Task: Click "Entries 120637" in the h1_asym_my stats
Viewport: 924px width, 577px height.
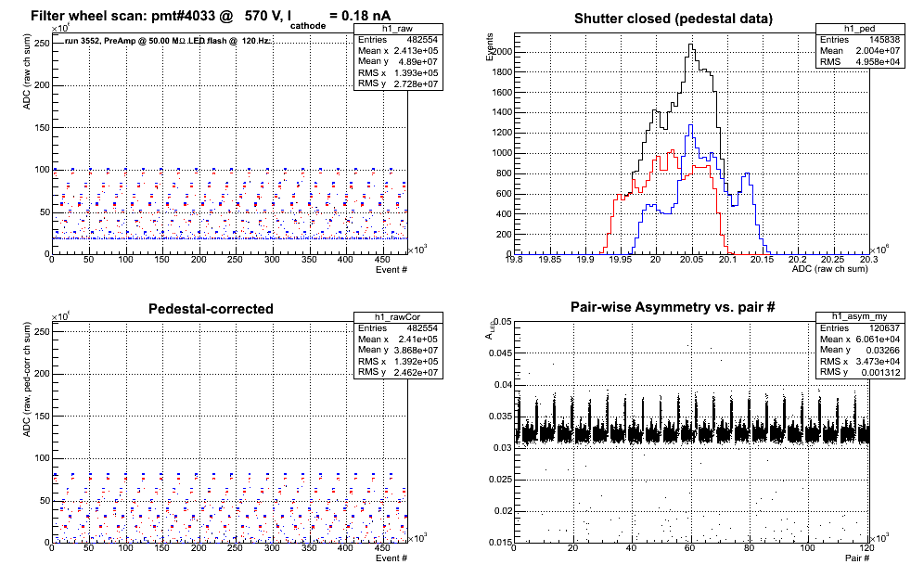Action: pyautogui.click(x=860, y=327)
